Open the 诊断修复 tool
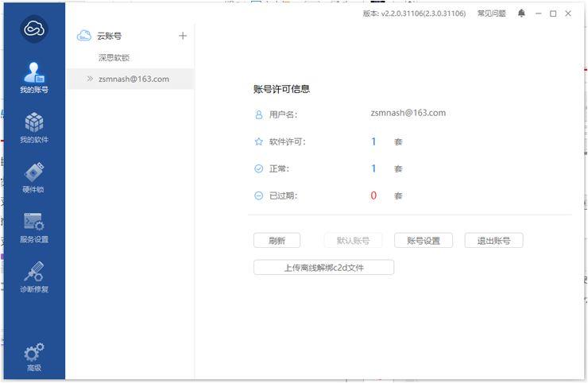 click(x=34, y=277)
